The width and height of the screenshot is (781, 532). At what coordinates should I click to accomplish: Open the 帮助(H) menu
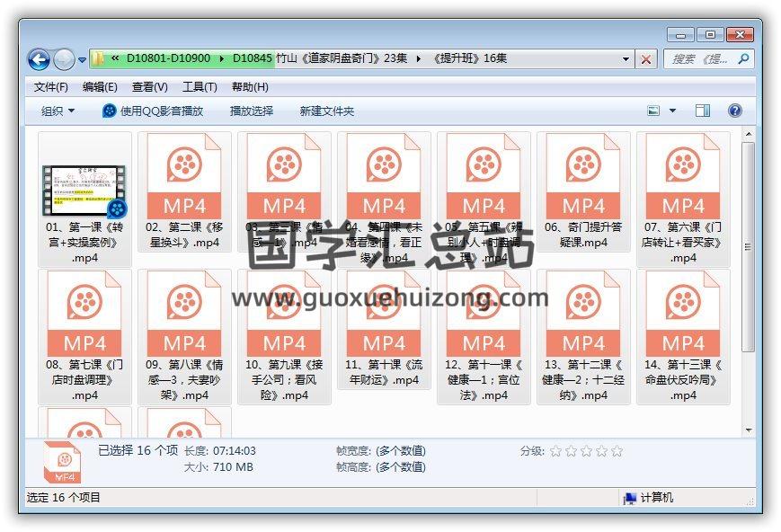point(250,87)
